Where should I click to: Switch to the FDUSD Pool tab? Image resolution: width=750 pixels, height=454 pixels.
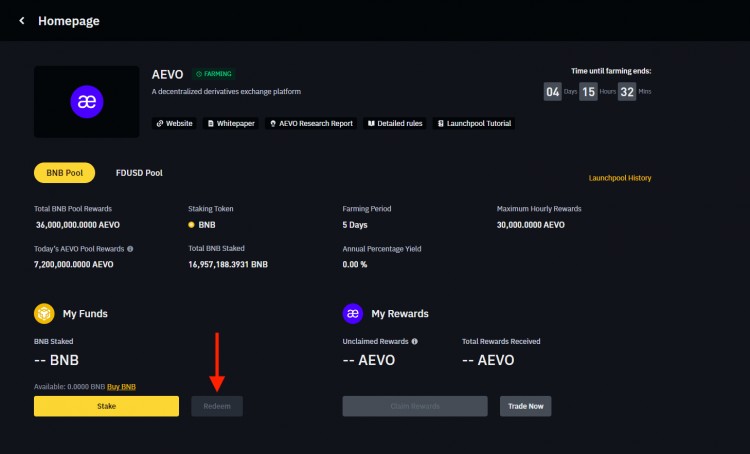tap(139, 173)
